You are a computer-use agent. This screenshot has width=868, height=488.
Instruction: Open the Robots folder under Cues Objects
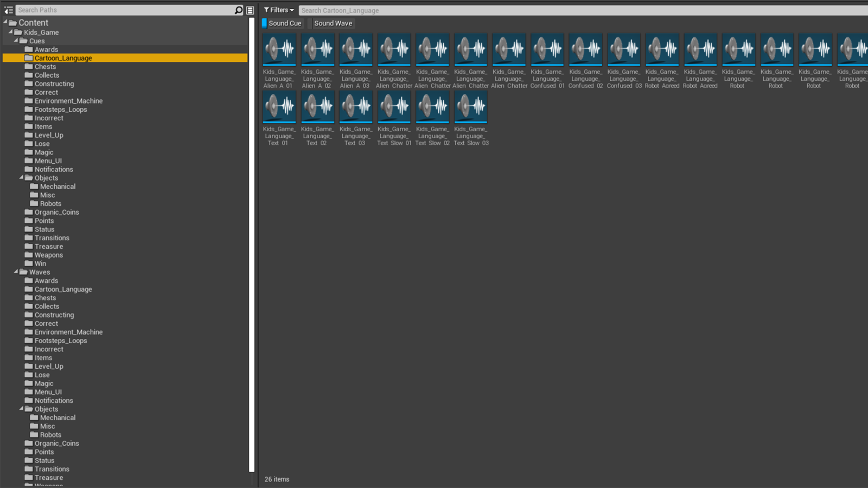point(50,204)
